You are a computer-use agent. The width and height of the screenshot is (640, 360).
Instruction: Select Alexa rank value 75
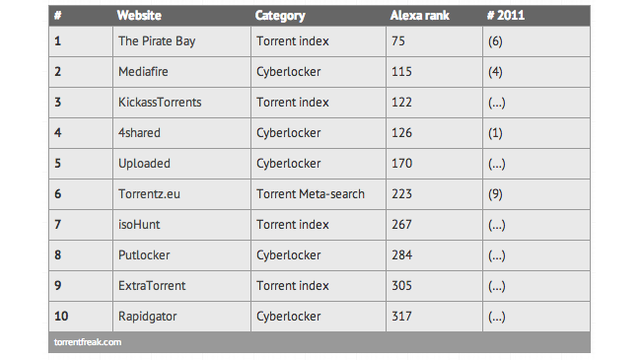click(x=398, y=41)
